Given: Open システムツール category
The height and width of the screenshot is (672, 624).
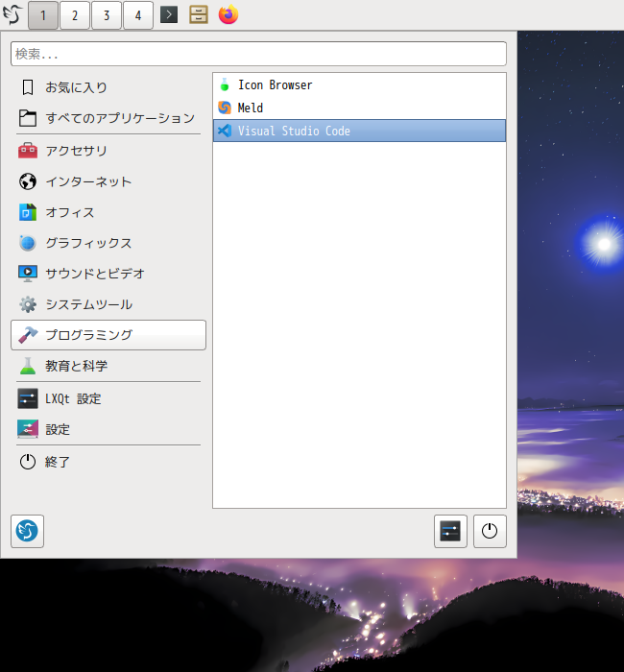Looking at the screenshot, I should click(108, 304).
